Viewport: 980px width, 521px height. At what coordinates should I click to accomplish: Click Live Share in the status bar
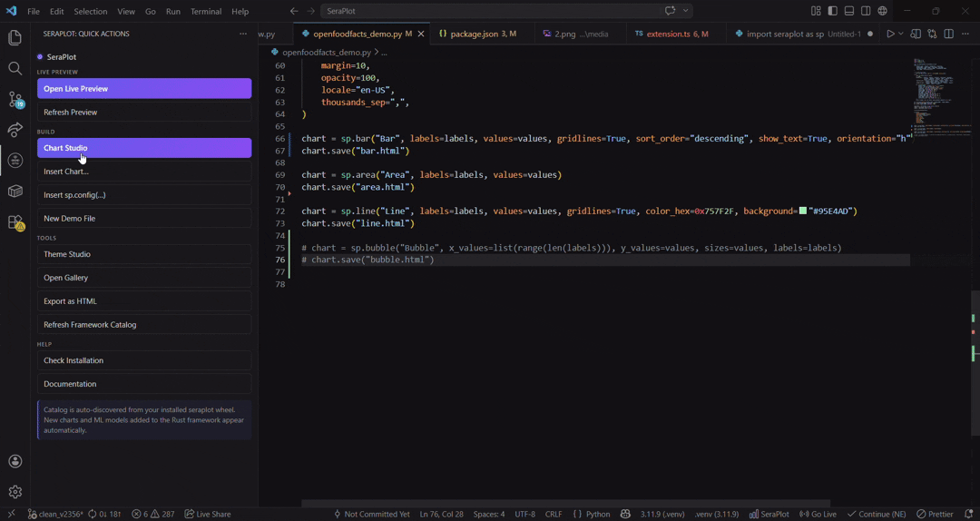pos(208,514)
